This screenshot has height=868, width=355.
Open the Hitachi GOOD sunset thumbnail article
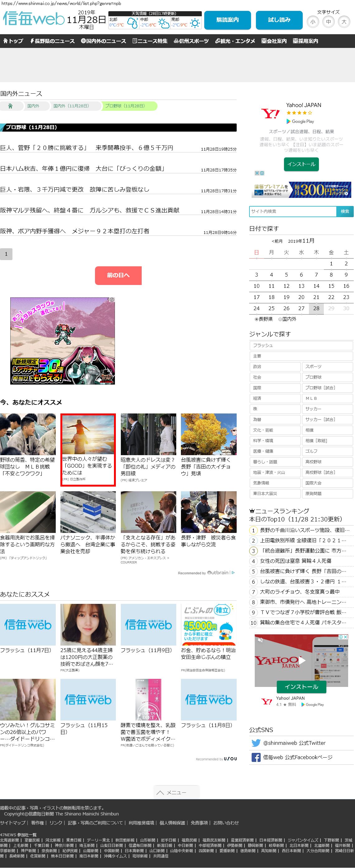point(88,435)
